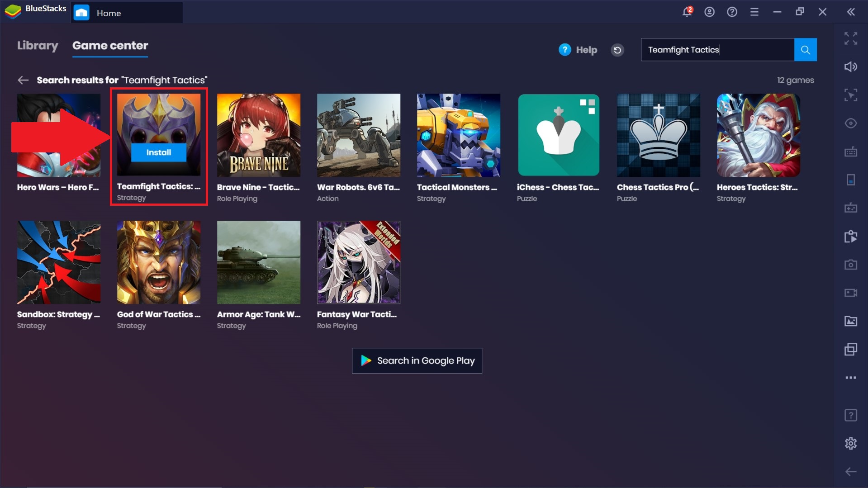Open the iChess game thumbnail
Screen dimensions: 868x488
(559, 135)
